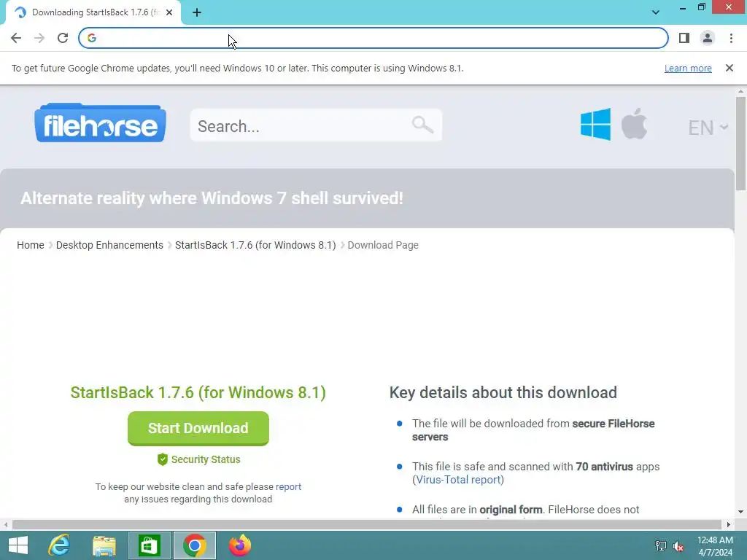Click the horizontal scrollbar thumb
This screenshot has height=560, width=747.
click(x=366, y=525)
